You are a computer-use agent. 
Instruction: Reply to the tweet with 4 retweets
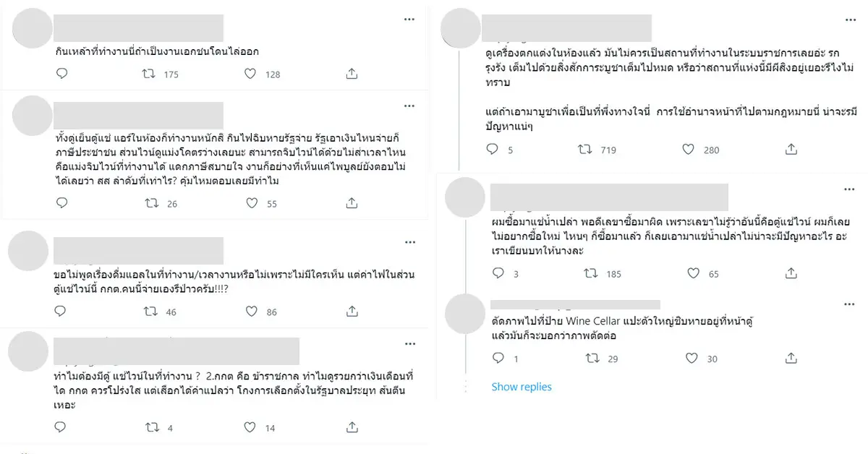(x=62, y=428)
